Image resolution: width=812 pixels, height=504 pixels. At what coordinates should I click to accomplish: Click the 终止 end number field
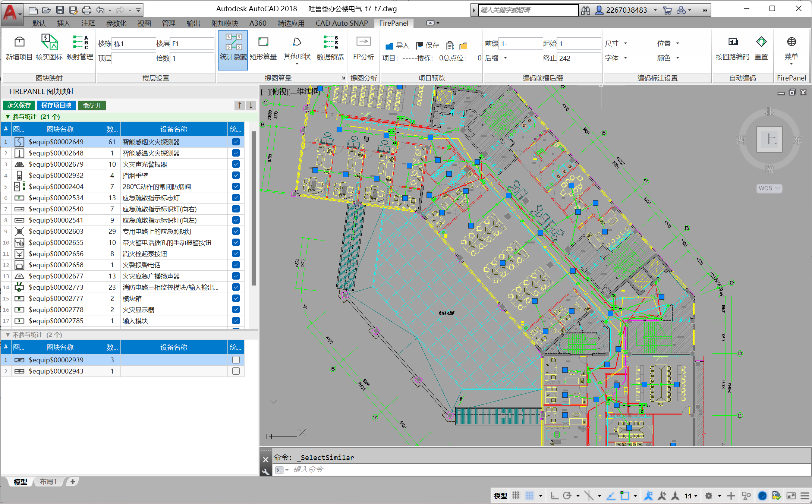pos(579,58)
